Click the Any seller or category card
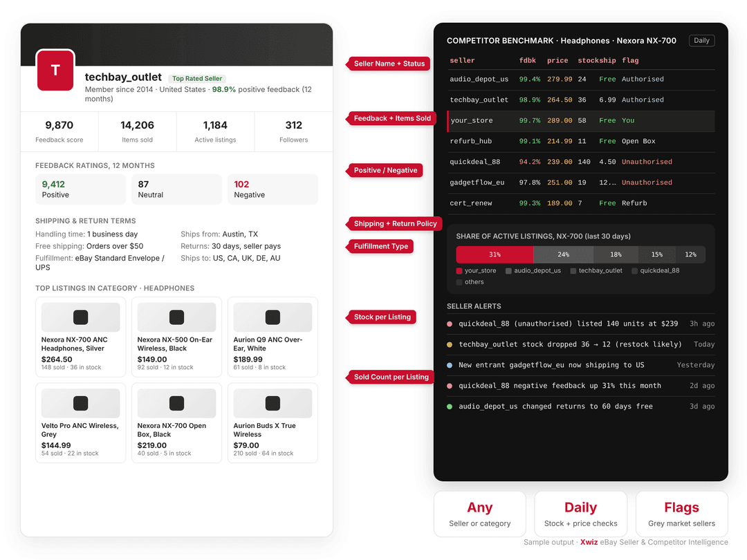 point(480,514)
